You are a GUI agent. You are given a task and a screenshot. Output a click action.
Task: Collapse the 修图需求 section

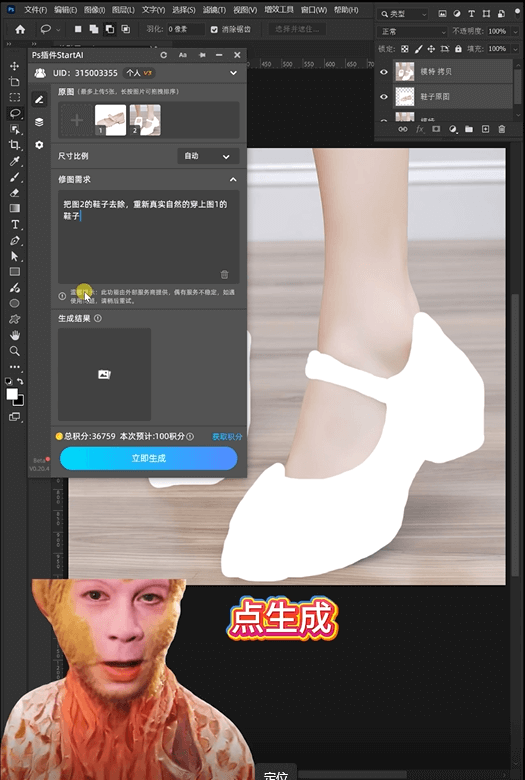point(233,180)
